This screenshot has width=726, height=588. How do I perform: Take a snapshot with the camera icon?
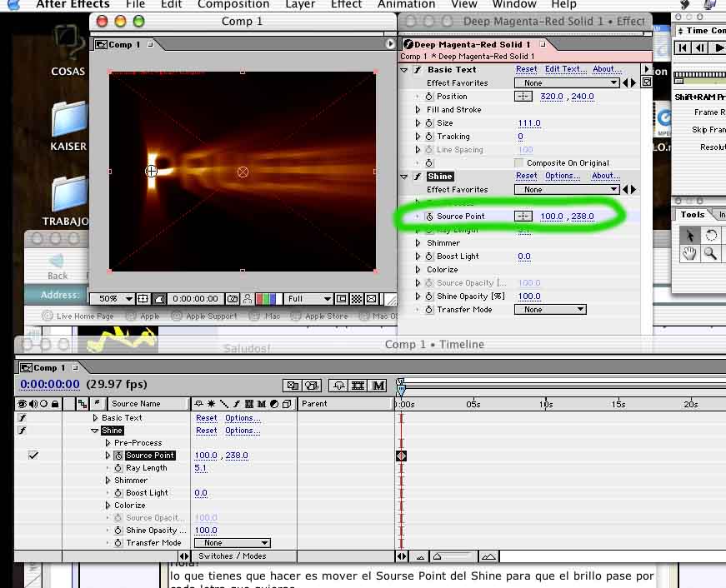tap(233, 299)
